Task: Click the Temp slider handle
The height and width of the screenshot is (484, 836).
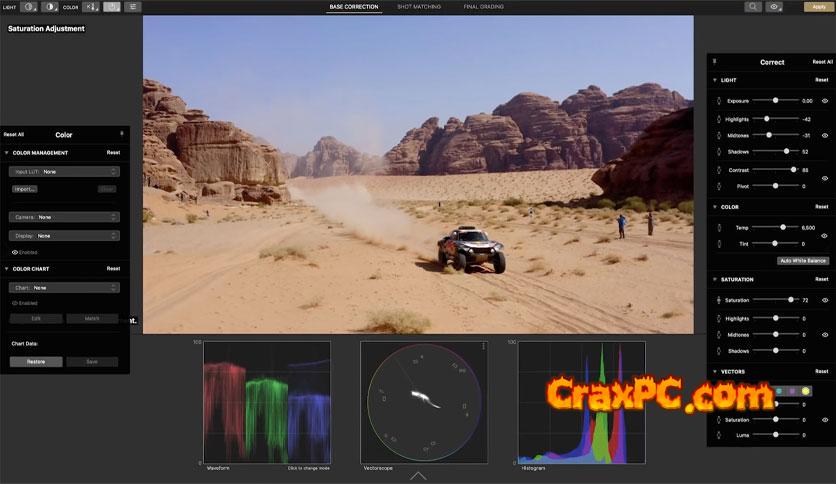Action: click(x=783, y=228)
